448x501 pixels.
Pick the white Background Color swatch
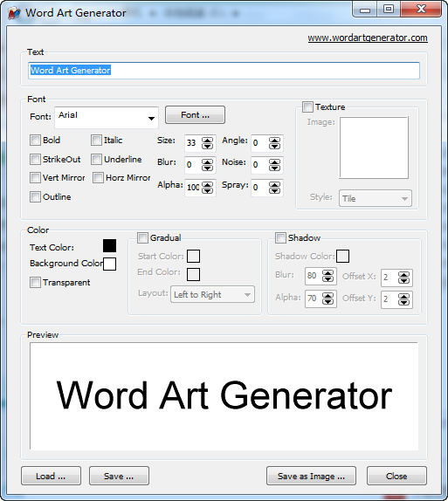tap(109, 264)
